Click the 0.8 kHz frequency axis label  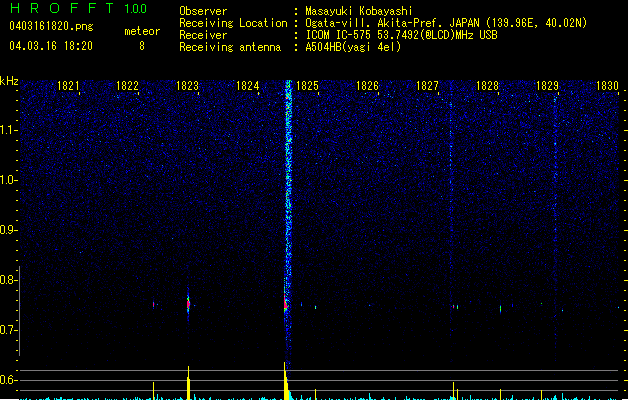(8, 280)
